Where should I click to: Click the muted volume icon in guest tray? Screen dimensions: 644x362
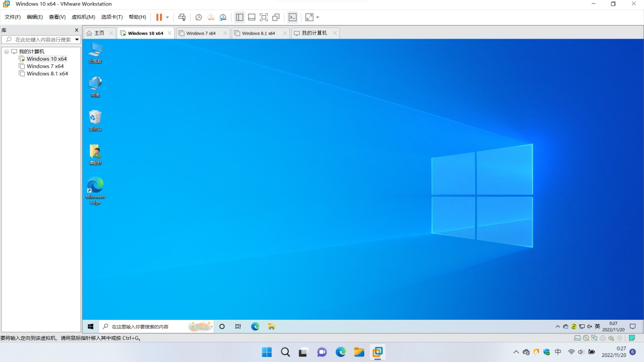point(590,326)
